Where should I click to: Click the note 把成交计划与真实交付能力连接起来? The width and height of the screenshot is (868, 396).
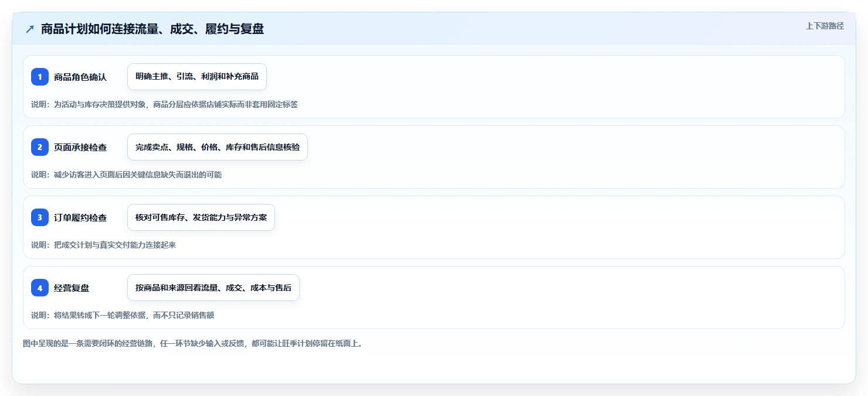point(104,245)
